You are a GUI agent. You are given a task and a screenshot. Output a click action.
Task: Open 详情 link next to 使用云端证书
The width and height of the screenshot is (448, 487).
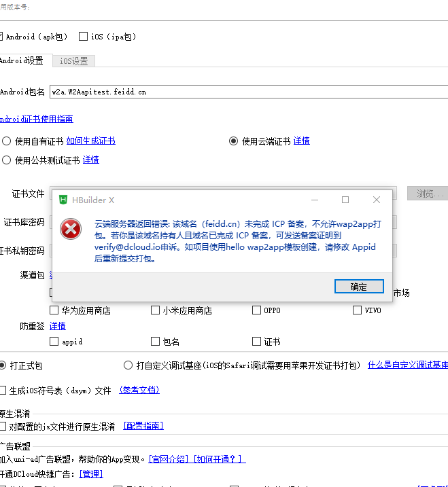tap(302, 141)
